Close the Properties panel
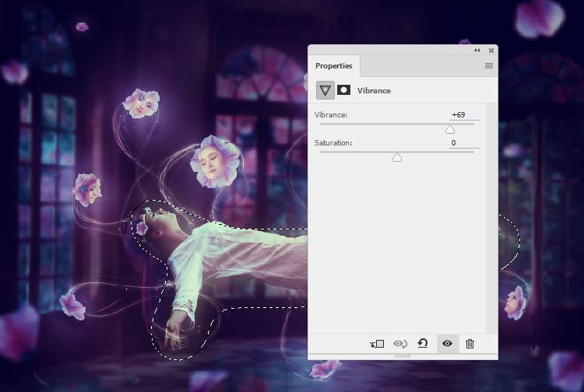Screen dimensions: 584x392 click(491, 51)
